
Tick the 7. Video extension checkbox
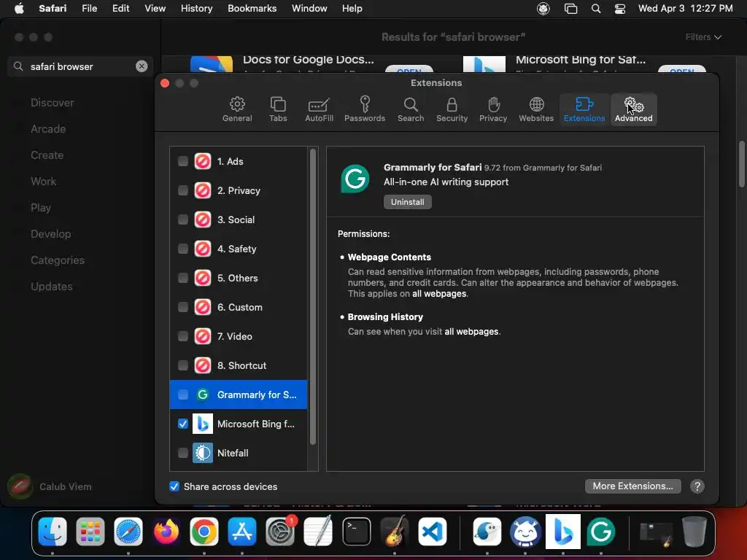[x=183, y=336]
